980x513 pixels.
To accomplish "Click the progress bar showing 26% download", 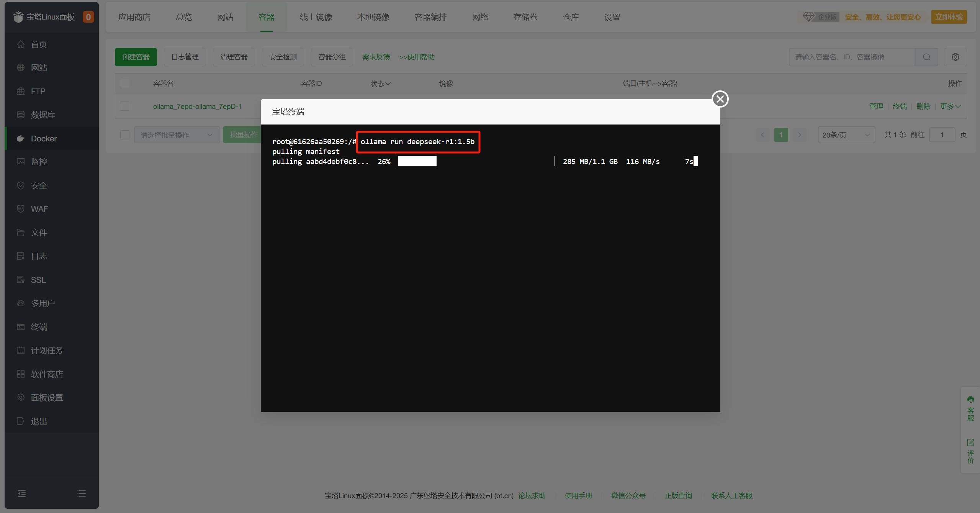I will (417, 161).
